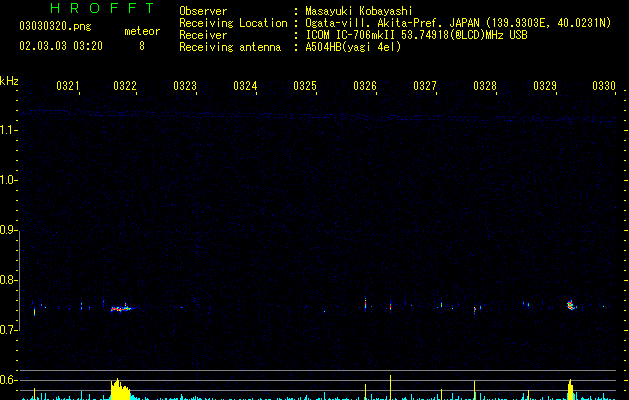Click the A504HB(yagi 4el) antenna text
Image resolution: width=629 pixels, height=400 pixels.
coord(353,47)
